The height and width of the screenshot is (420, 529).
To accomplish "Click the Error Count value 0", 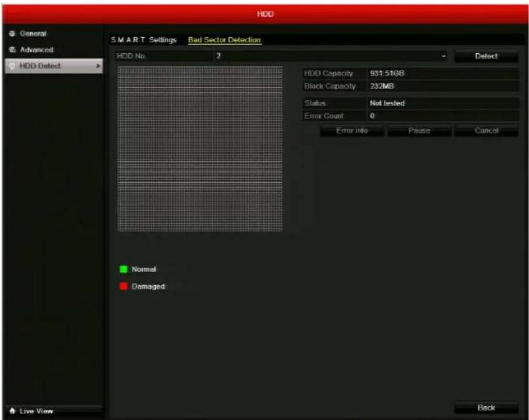I will point(372,116).
